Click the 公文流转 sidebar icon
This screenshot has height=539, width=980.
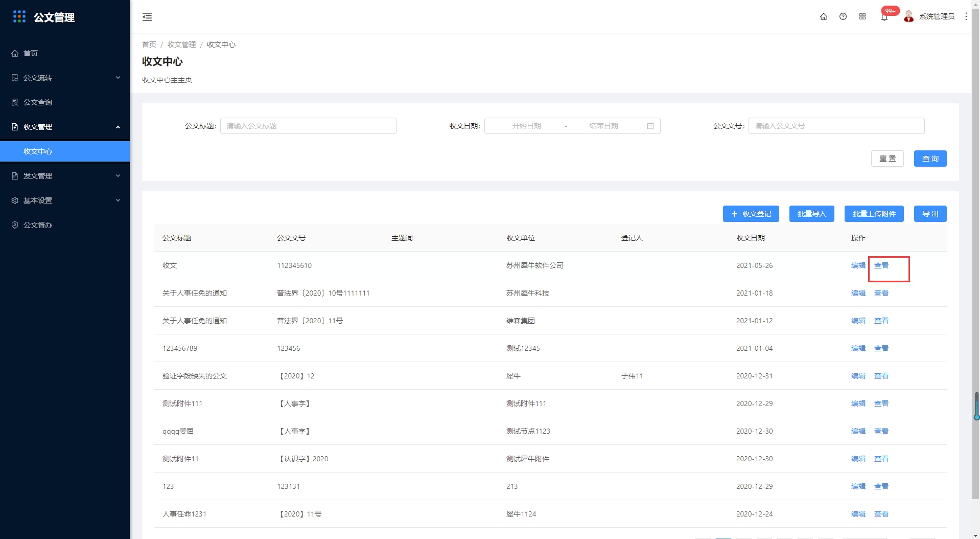click(x=15, y=78)
